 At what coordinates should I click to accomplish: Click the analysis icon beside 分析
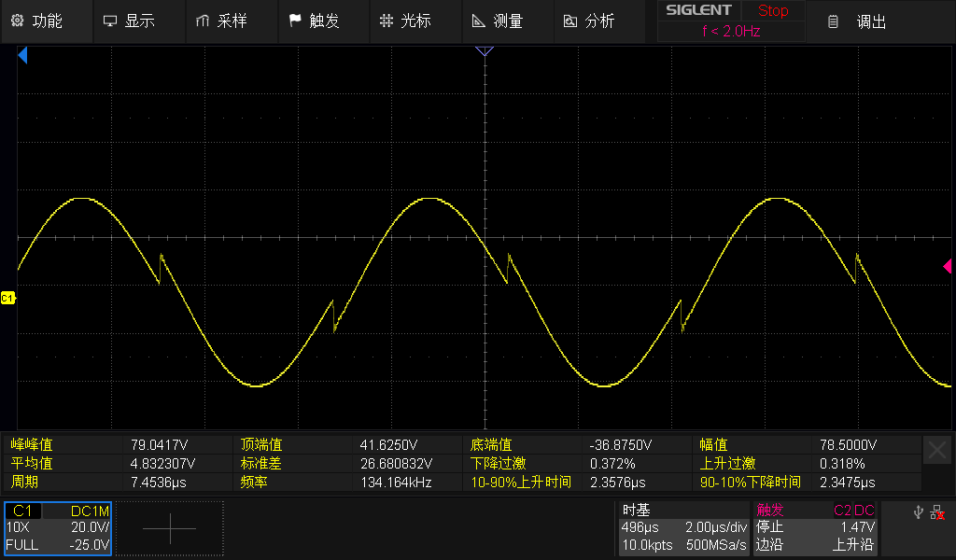tap(570, 21)
